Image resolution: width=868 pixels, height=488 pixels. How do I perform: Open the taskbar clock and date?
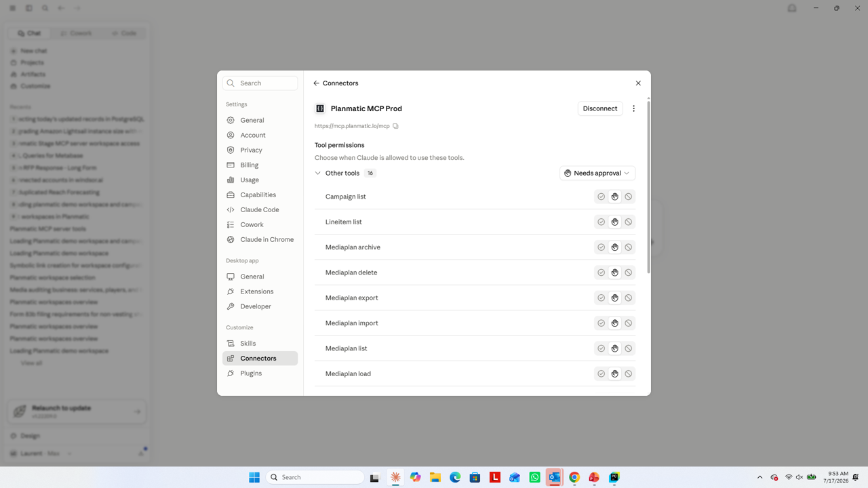point(835,477)
